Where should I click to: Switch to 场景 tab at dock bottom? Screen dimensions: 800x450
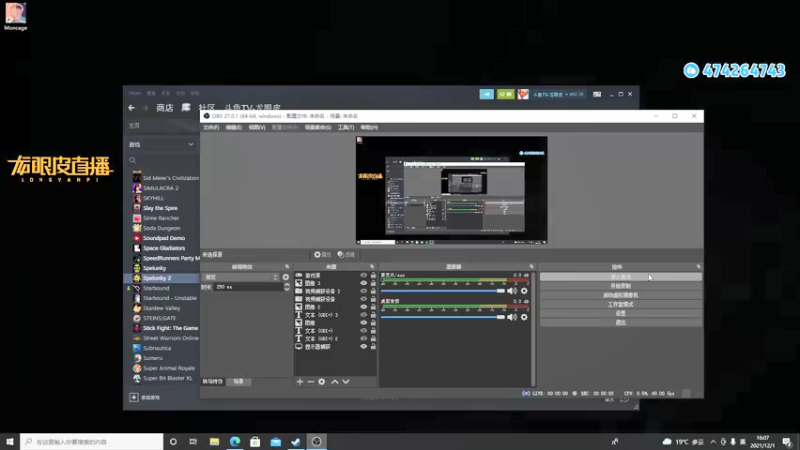pos(238,382)
